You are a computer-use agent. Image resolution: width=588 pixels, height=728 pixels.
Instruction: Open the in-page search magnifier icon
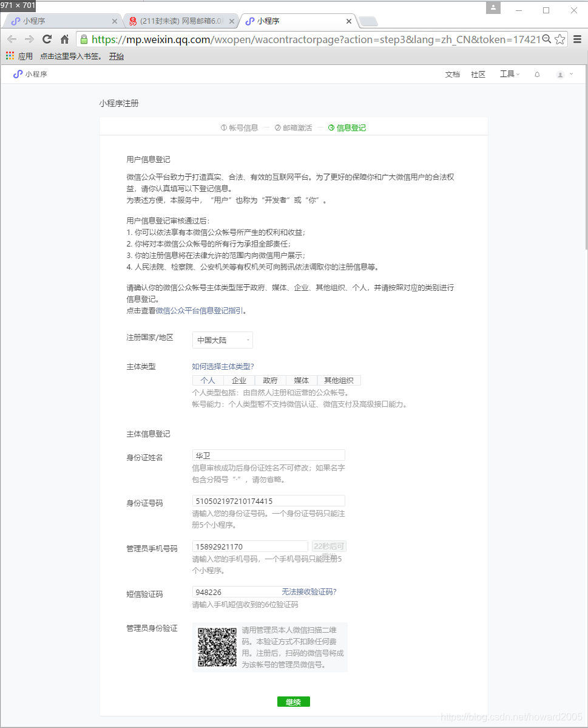tap(546, 38)
